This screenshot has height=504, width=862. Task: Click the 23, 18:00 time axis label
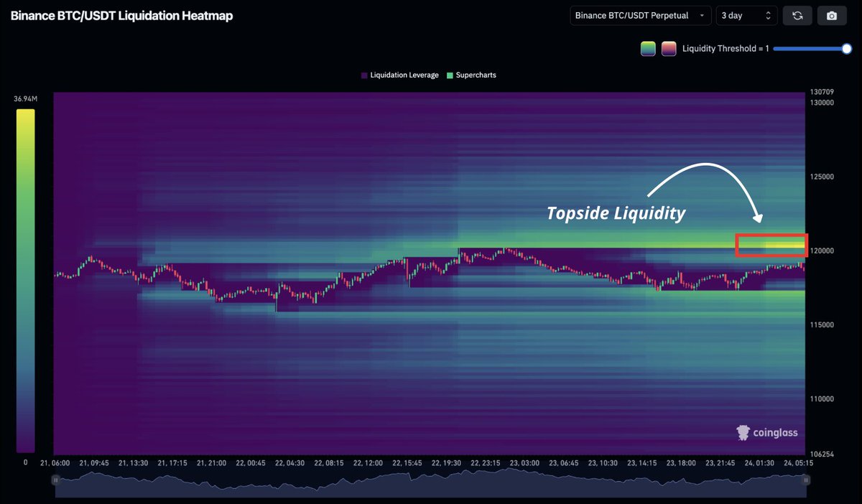[x=681, y=463]
